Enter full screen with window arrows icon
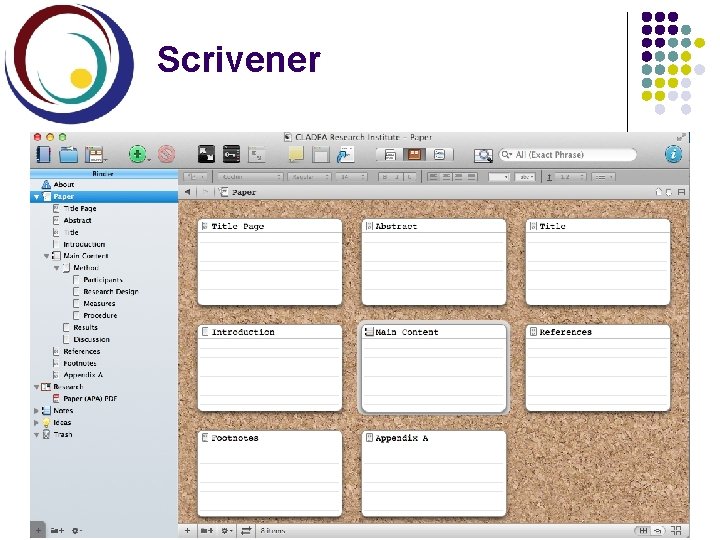720x540 pixels. click(681, 137)
